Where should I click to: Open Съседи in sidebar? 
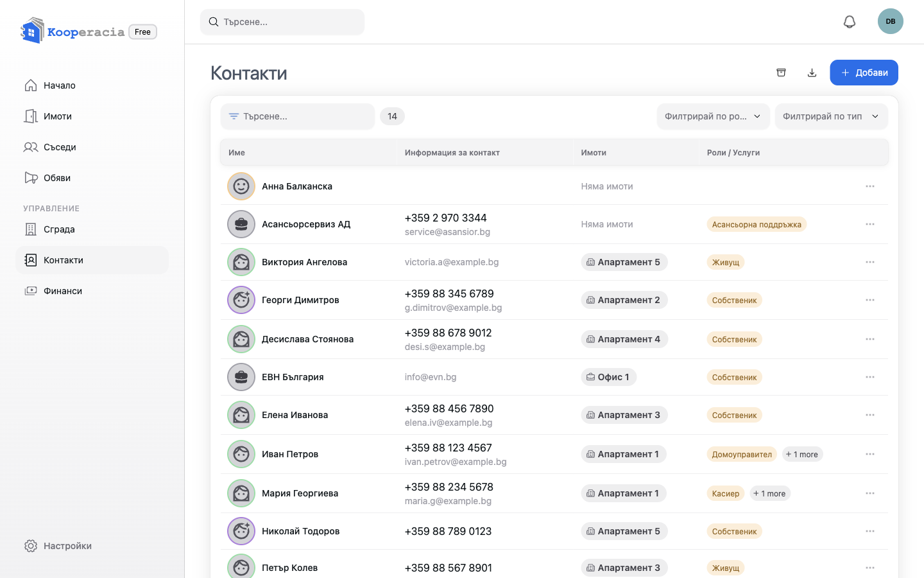click(x=92, y=147)
